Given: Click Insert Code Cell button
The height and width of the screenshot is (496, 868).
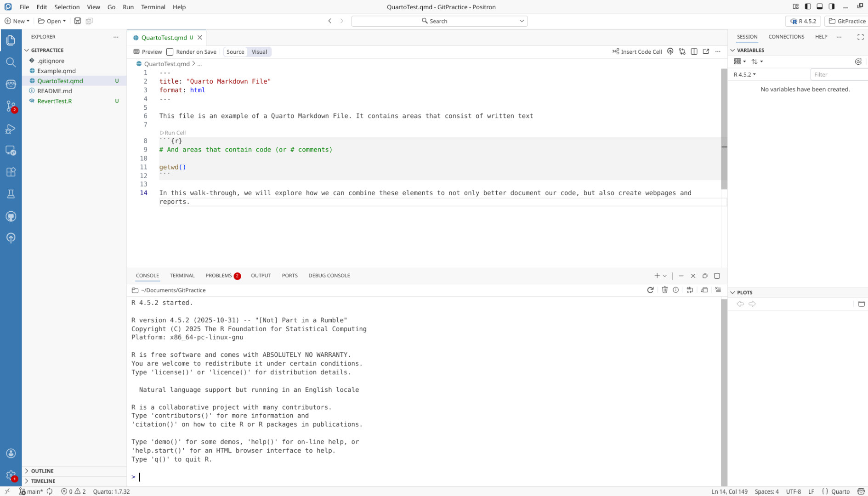Looking at the screenshot, I should 637,52.
